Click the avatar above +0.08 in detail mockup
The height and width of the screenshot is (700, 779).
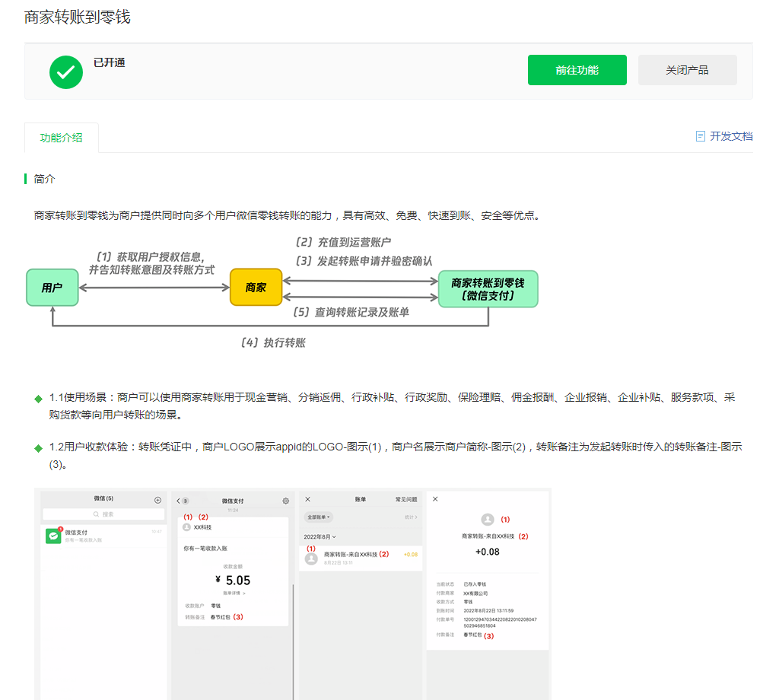488,520
